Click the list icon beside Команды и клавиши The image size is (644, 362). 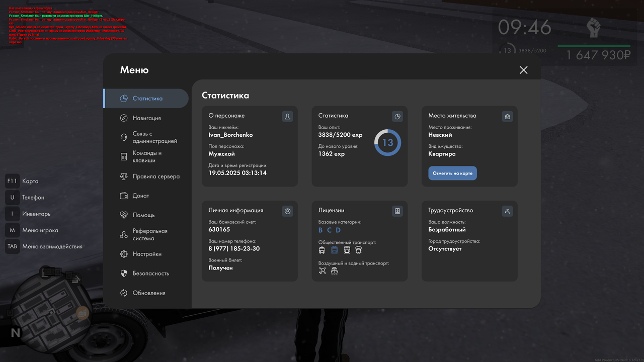[x=124, y=157]
